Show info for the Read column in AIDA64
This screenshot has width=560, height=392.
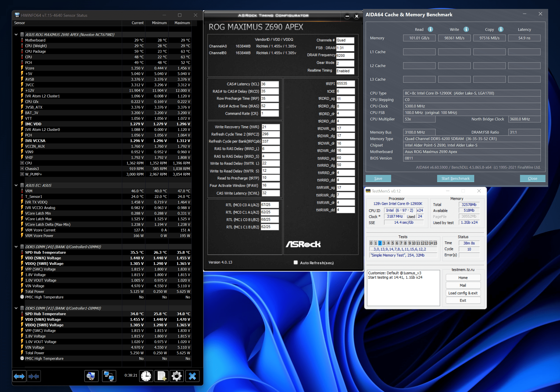tap(430, 29)
